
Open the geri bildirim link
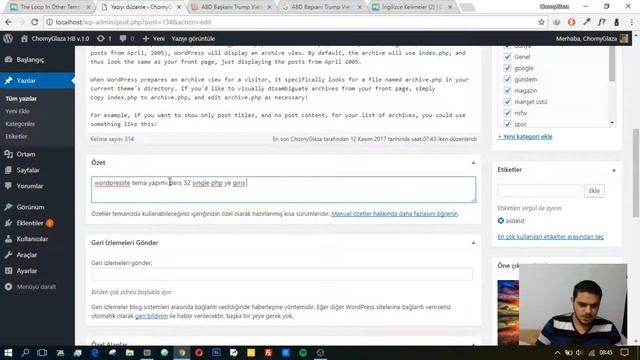(x=151, y=316)
